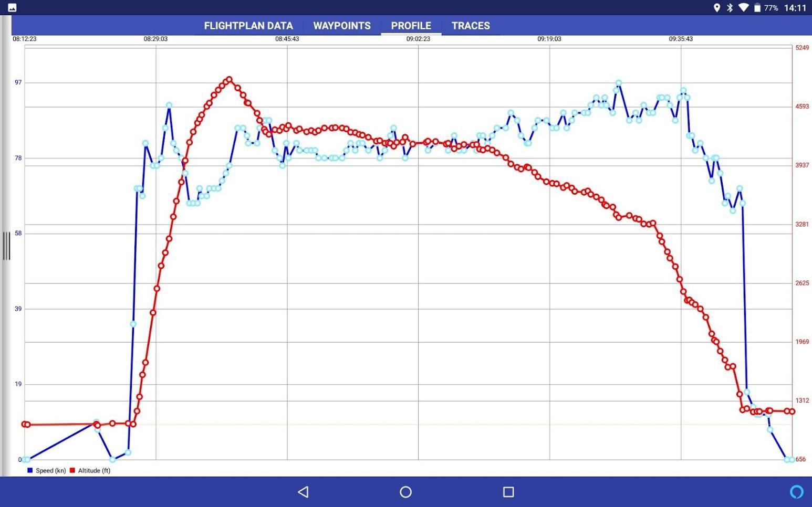The width and height of the screenshot is (812, 507).
Task: Tap the 78 speed axis label
Action: (x=18, y=158)
